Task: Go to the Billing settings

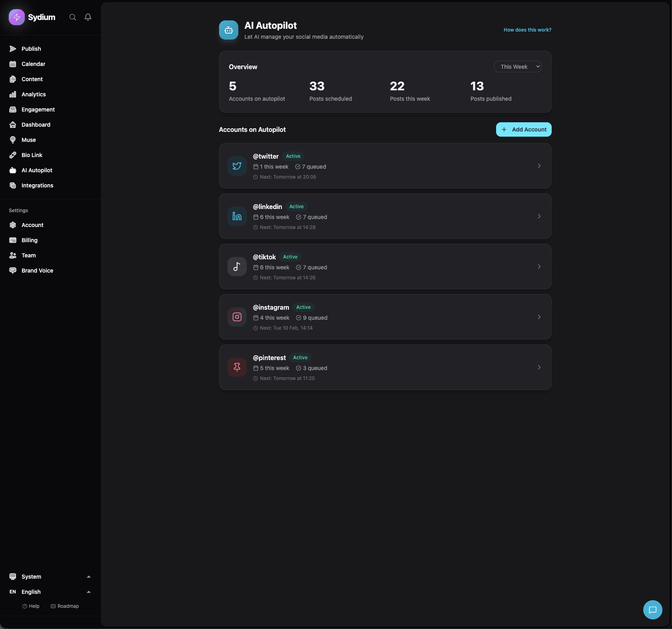Action: tap(29, 240)
